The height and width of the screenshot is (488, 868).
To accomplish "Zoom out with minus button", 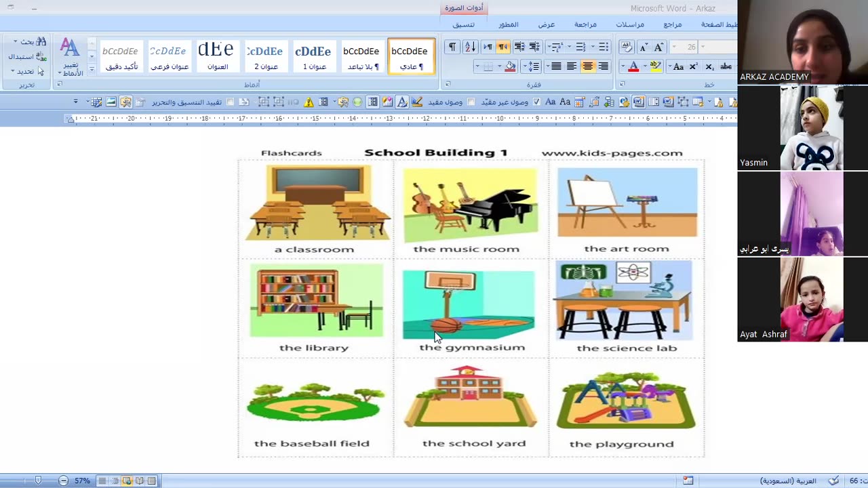I will click(x=63, y=481).
